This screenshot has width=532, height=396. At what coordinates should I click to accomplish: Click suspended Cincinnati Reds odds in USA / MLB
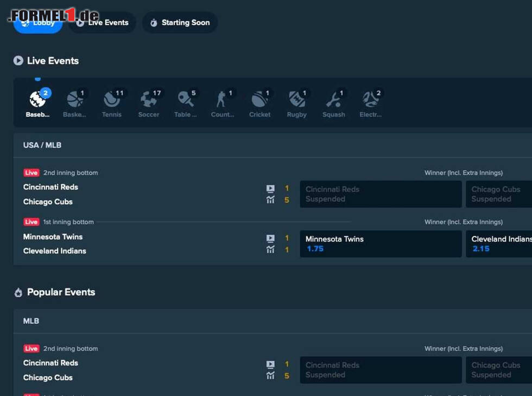coord(381,194)
